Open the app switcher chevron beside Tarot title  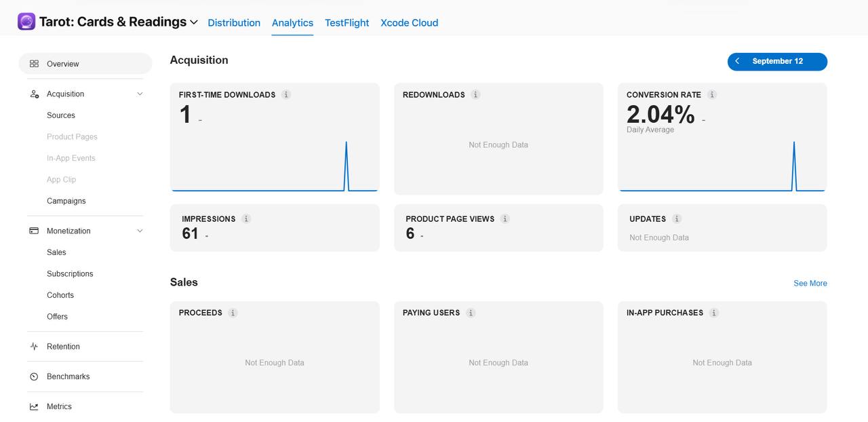point(194,22)
